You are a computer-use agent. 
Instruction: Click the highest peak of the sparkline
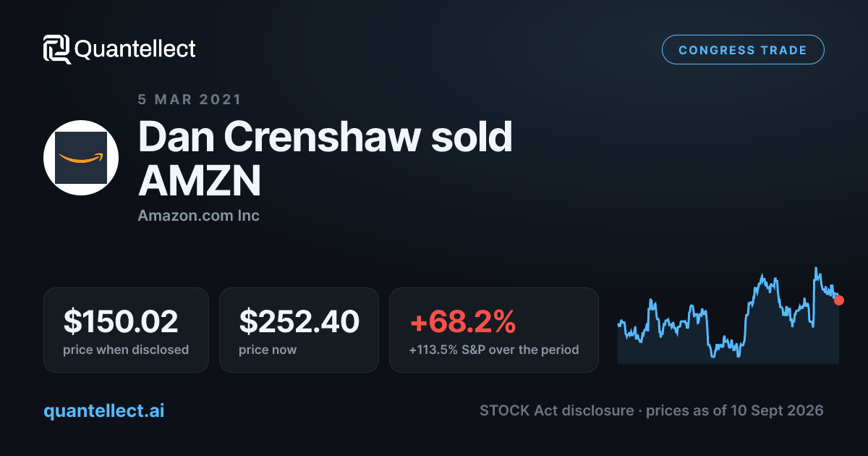tap(816, 269)
